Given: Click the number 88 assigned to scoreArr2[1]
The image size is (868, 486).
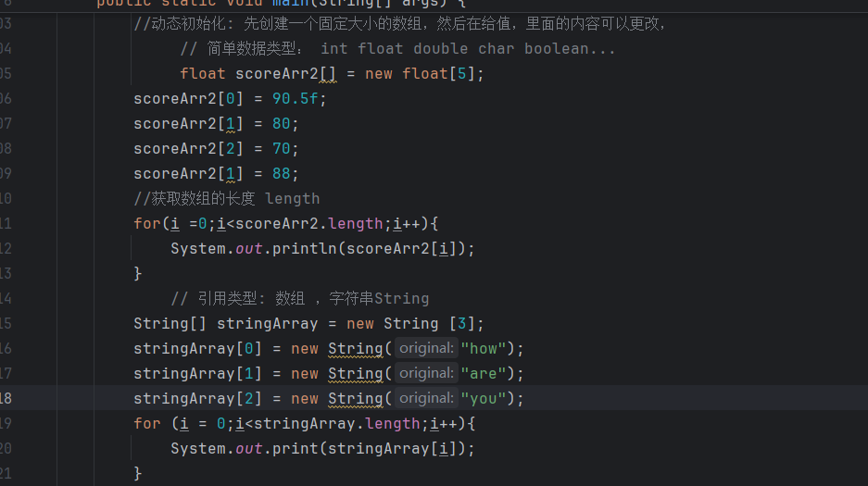Looking at the screenshot, I should (x=281, y=174).
